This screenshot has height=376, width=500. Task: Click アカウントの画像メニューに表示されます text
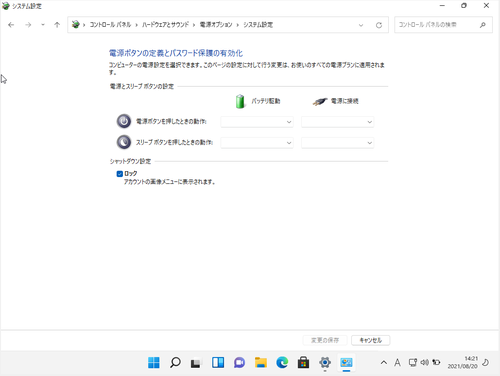pyautogui.click(x=170, y=182)
